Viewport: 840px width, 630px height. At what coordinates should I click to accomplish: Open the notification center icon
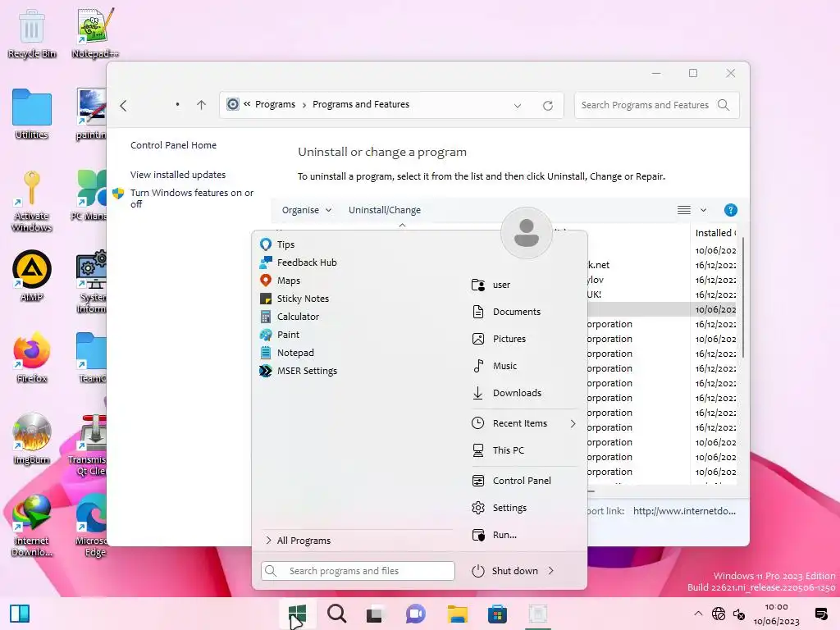(821, 614)
